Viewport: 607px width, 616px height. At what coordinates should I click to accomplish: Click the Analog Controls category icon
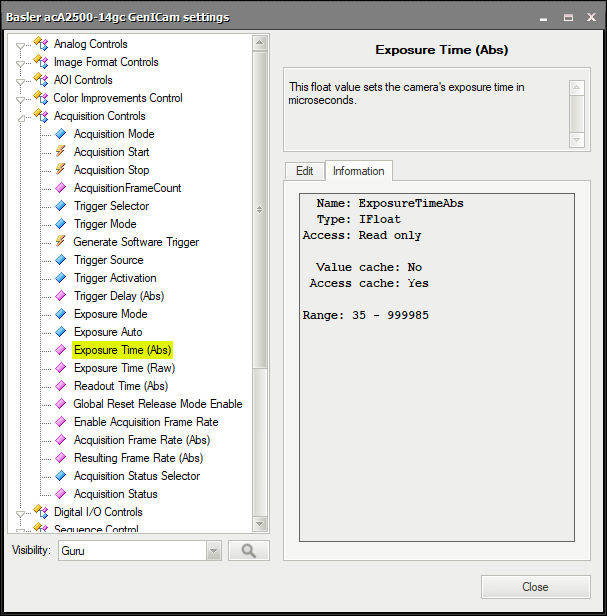click(41, 43)
